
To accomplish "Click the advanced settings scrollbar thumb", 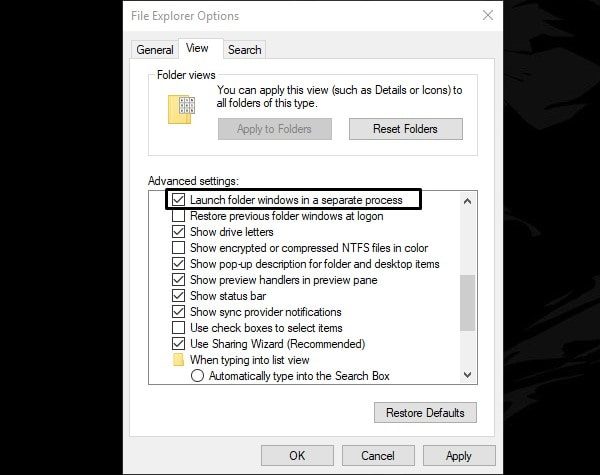I will click(x=467, y=302).
